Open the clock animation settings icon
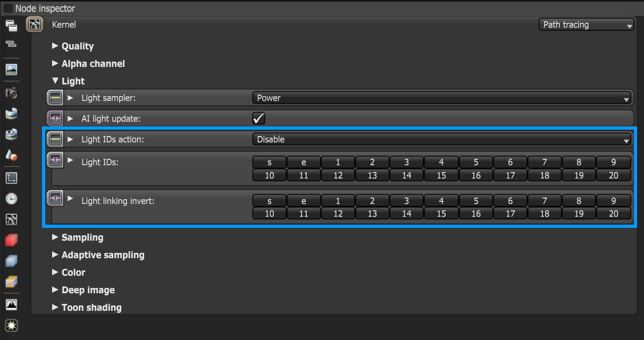Image resolution: width=644 pixels, height=340 pixels. [x=11, y=198]
